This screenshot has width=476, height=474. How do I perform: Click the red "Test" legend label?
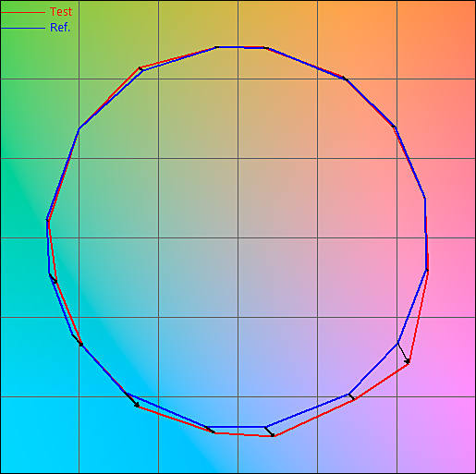click(x=61, y=12)
